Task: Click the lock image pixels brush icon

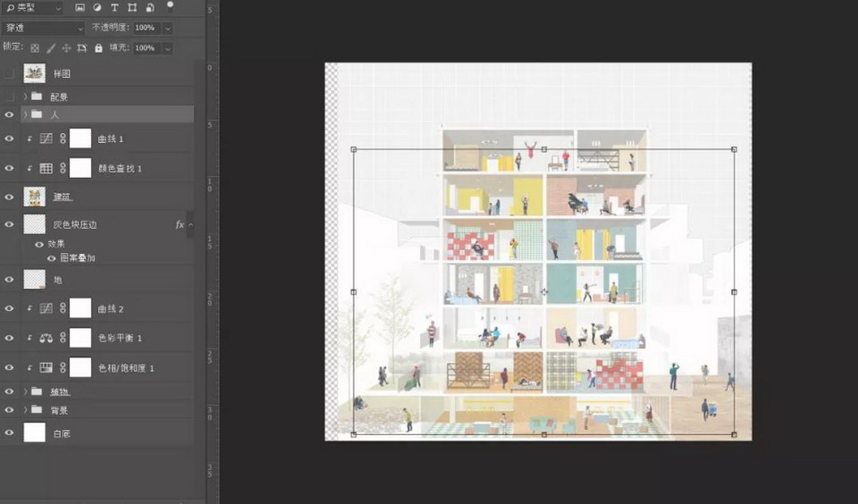Action: point(51,48)
